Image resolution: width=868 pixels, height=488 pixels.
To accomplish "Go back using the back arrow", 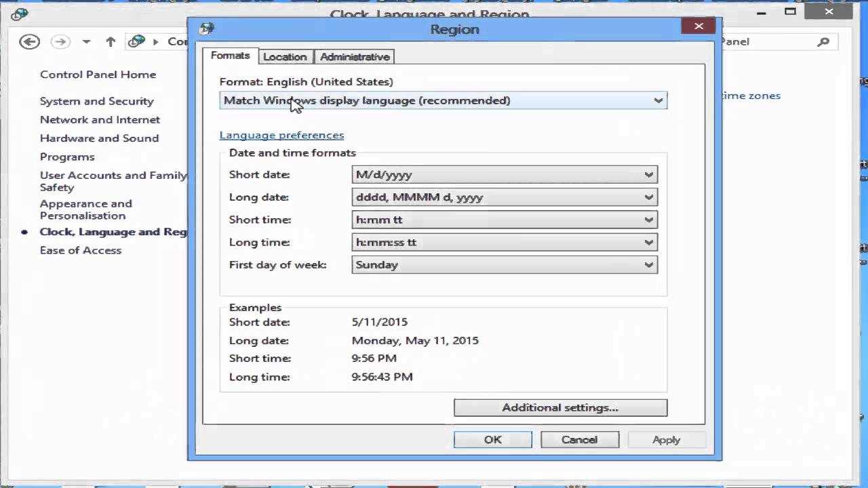I will tap(29, 42).
